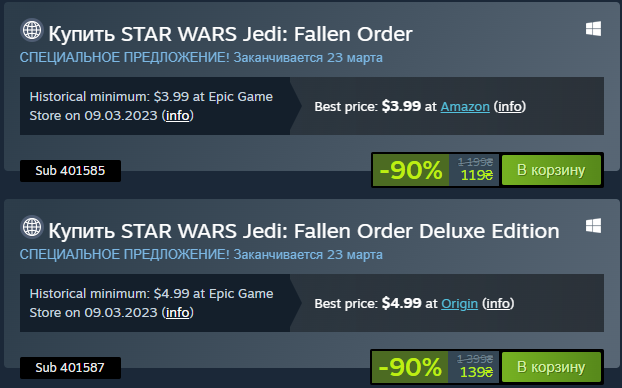Click the -90% discount badge for Deluxe Edition
Image resolution: width=622 pixels, height=388 pixels.
pyautogui.click(x=410, y=367)
